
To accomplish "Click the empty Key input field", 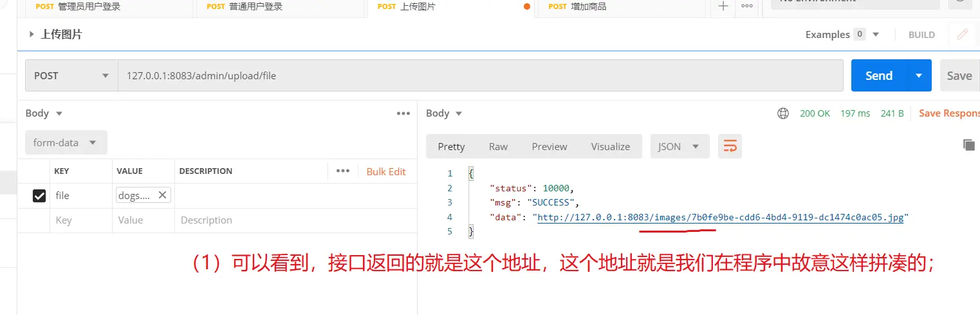I will pos(80,220).
